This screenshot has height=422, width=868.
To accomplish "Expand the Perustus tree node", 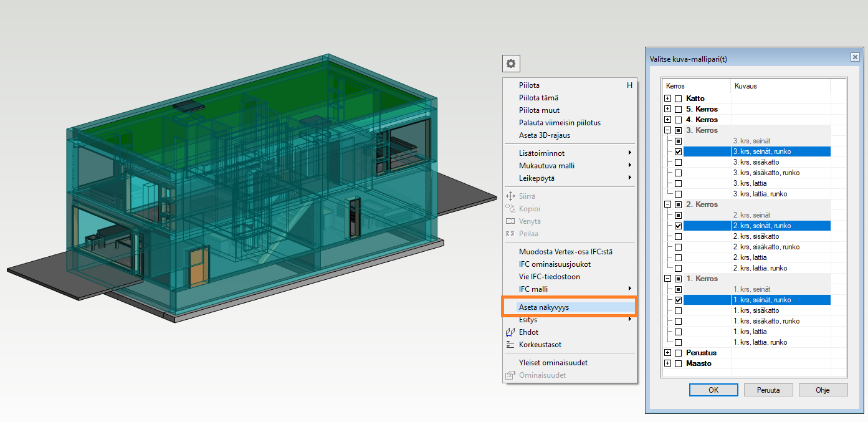I will [x=667, y=353].
